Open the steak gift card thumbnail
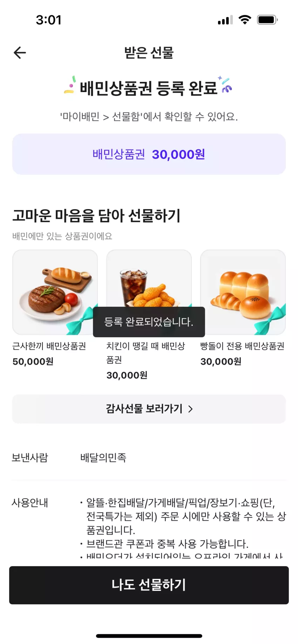This screenshot has height=644, width=298. point(55,292)
